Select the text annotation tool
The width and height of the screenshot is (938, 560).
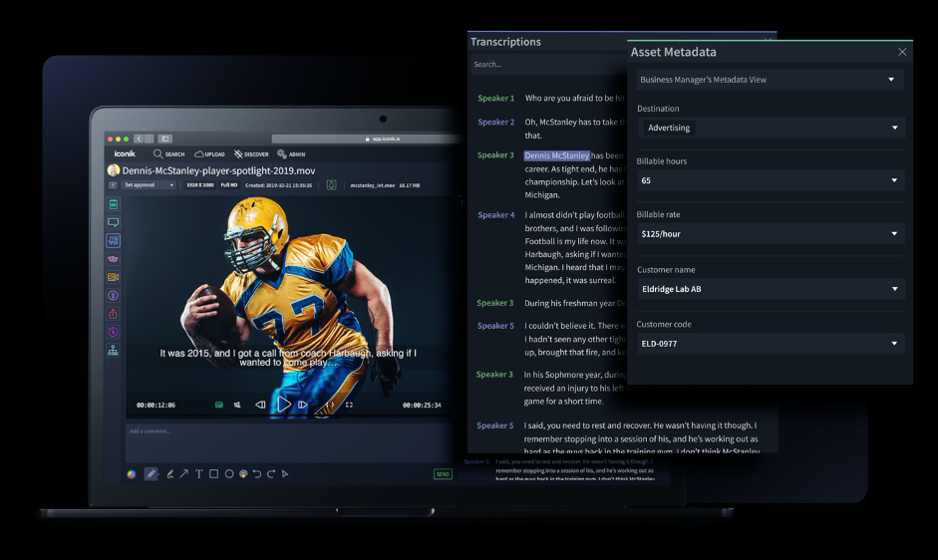tap(198, 474)
